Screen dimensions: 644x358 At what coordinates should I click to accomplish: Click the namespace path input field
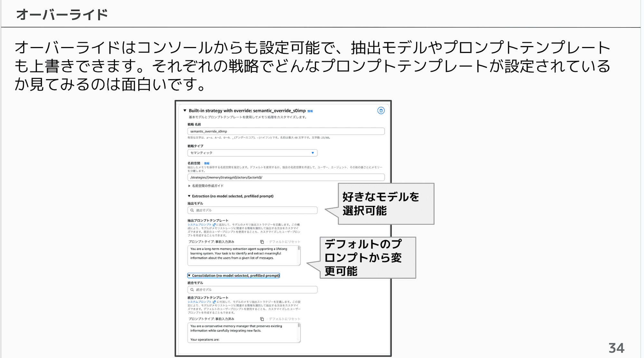(x=286, y=177)
